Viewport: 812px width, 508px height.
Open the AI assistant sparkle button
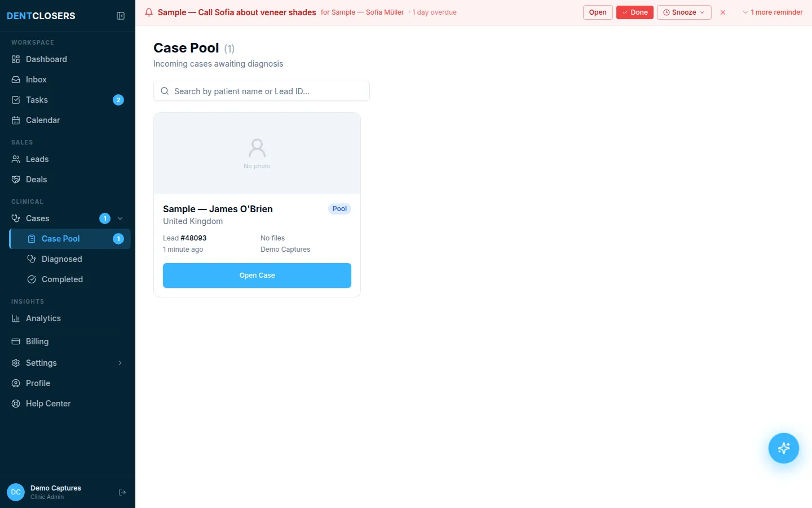784,448
